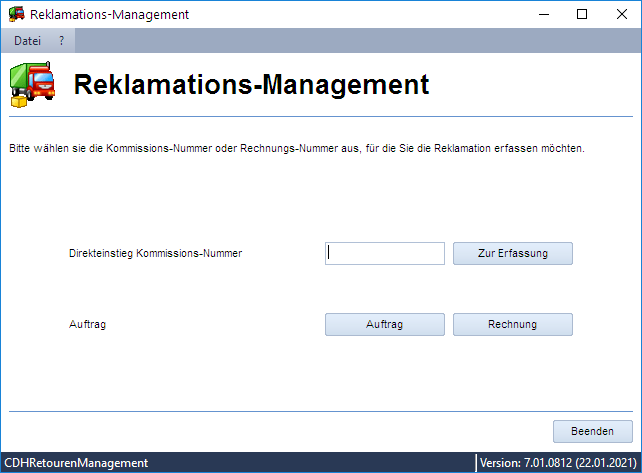This screenshot has height=473, width=642.
Task: Minimize the Reklamations-Management window
Action: click(544, 14)
